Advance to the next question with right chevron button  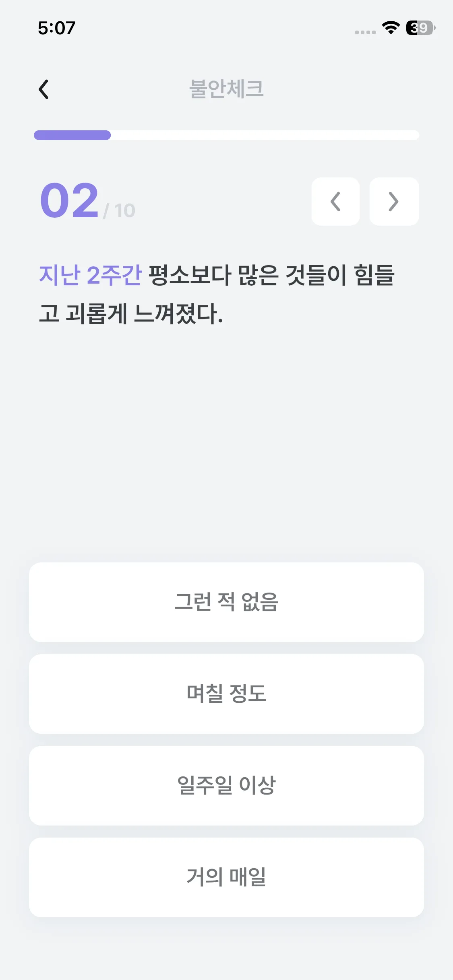394,202
